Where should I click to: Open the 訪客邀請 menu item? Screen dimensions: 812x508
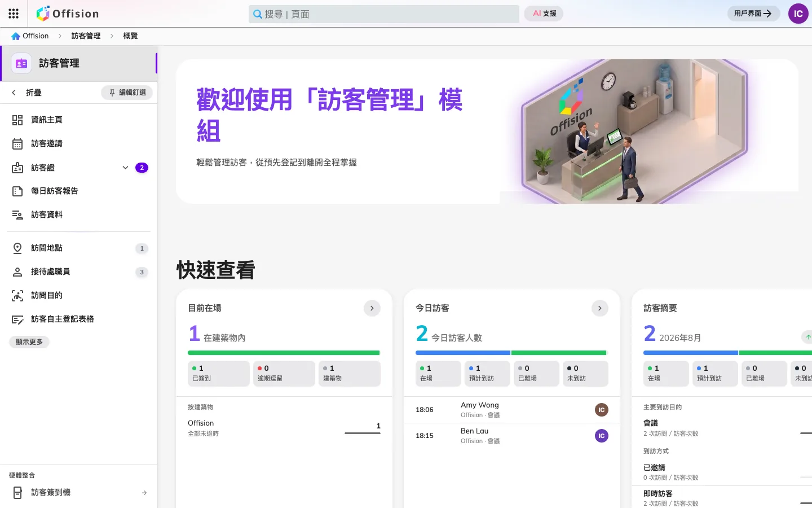pos(79,144)
